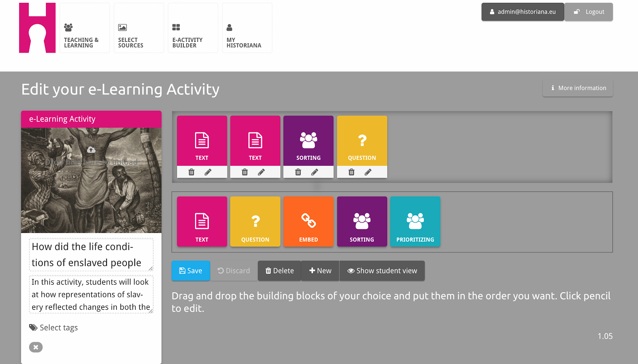
Task: Delete the first Text block in the activity
Action: tap(191, 172)
